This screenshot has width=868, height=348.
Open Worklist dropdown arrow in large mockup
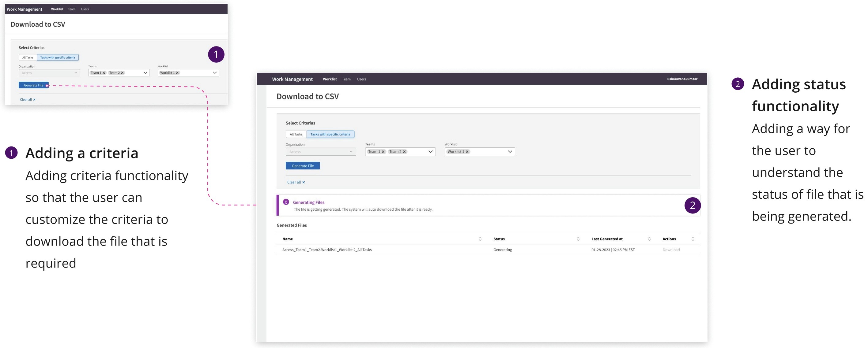[x=510, y=152]
